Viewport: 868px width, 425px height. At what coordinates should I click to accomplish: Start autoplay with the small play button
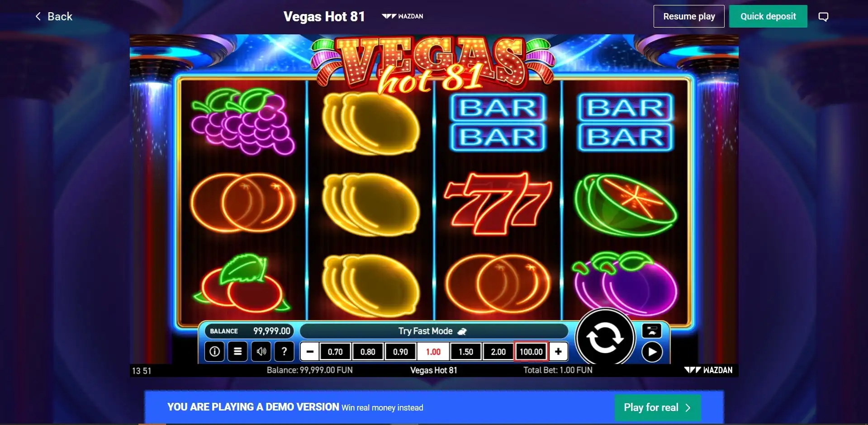pos(652,352)
